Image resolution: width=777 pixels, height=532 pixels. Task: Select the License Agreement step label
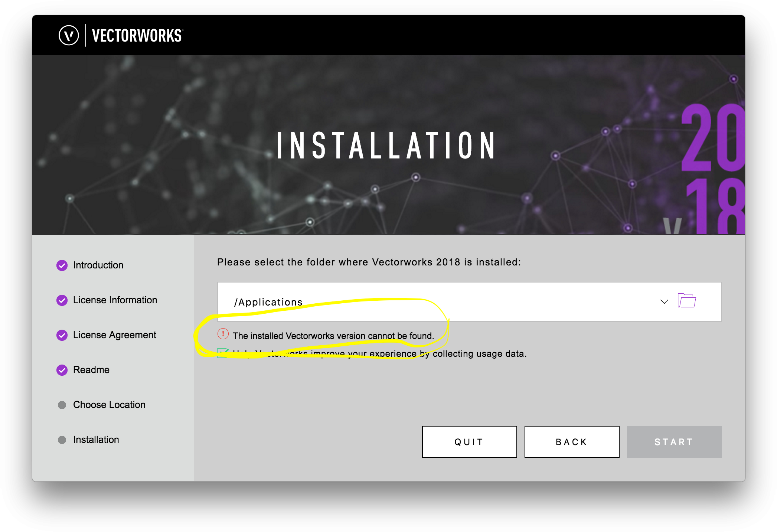coord(114,335)
